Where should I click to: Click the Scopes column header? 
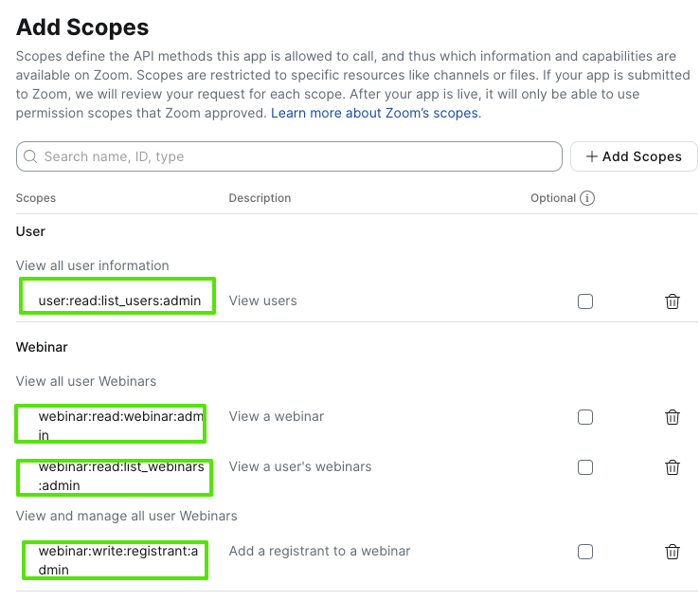click(36, 198)
